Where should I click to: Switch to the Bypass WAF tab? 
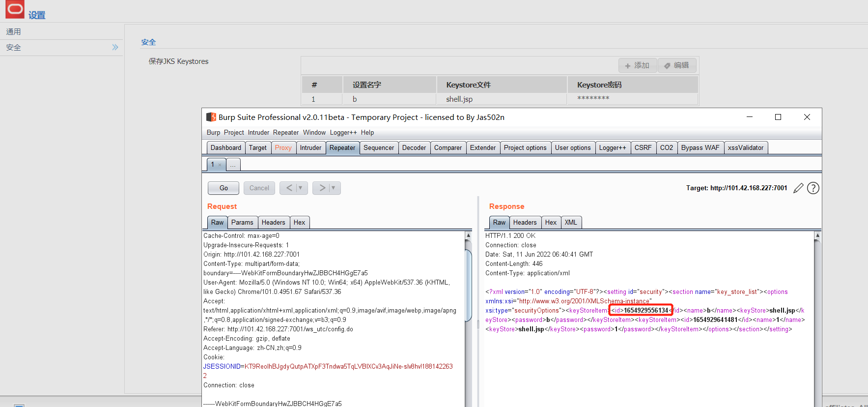click(700, 148)
